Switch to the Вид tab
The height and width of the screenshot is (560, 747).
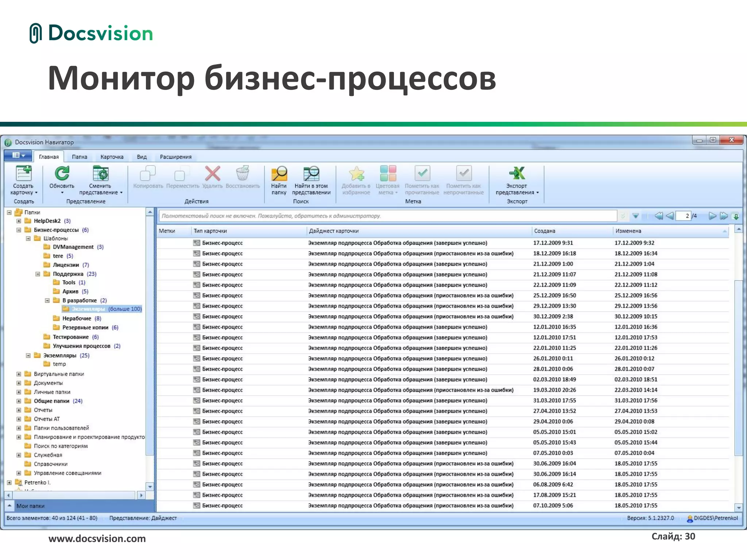tap(142, 157)
